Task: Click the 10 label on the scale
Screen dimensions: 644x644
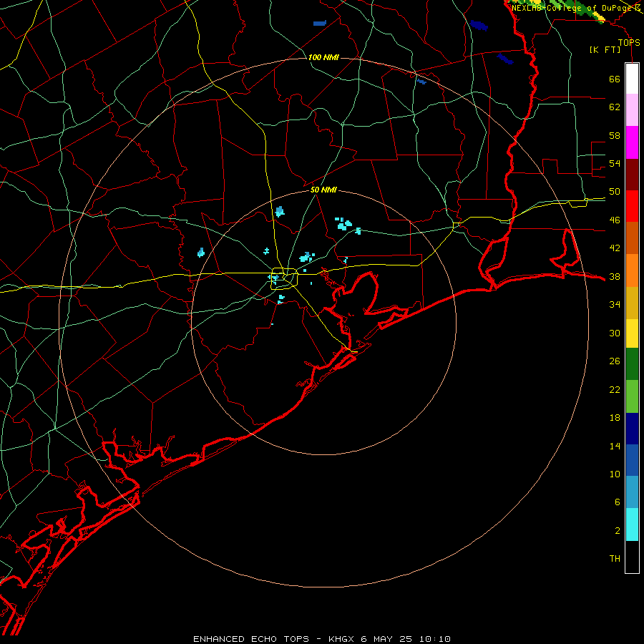Action: tap(615, 474)
